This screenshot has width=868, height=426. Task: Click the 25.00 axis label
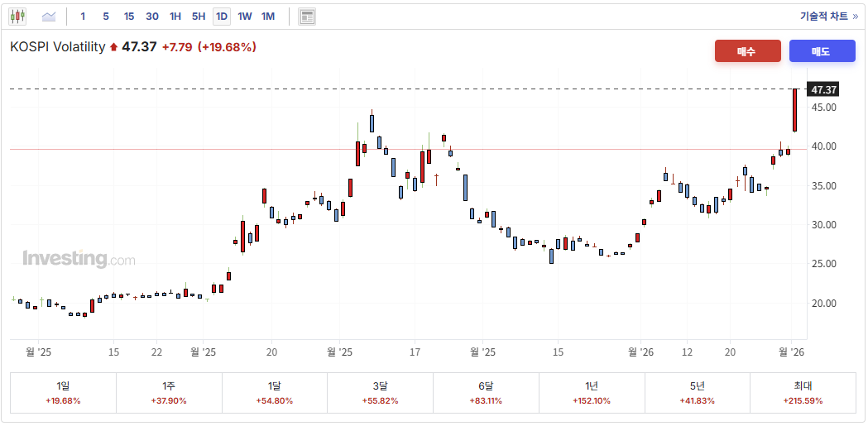[823, 264]
